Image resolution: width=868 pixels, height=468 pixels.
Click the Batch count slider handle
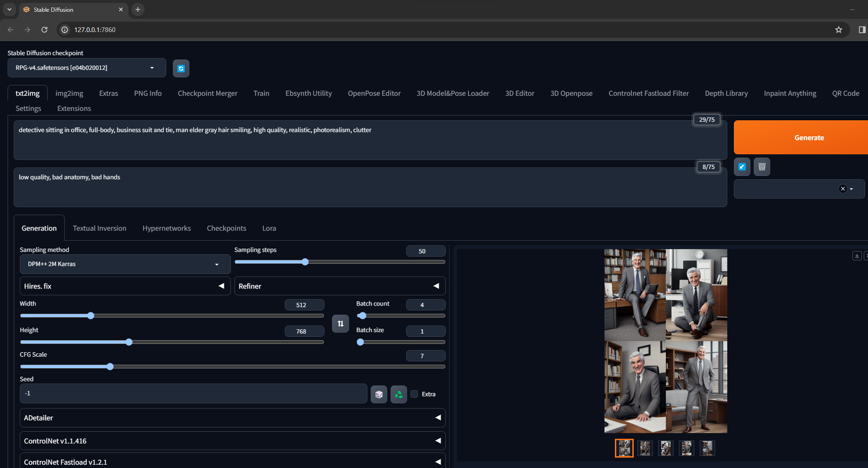pyautogui.click(x=363, y=316)
